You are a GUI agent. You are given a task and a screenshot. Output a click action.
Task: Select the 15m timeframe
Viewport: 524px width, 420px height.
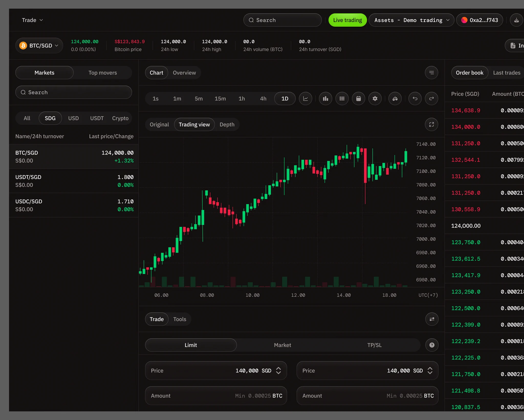(220, 99)
